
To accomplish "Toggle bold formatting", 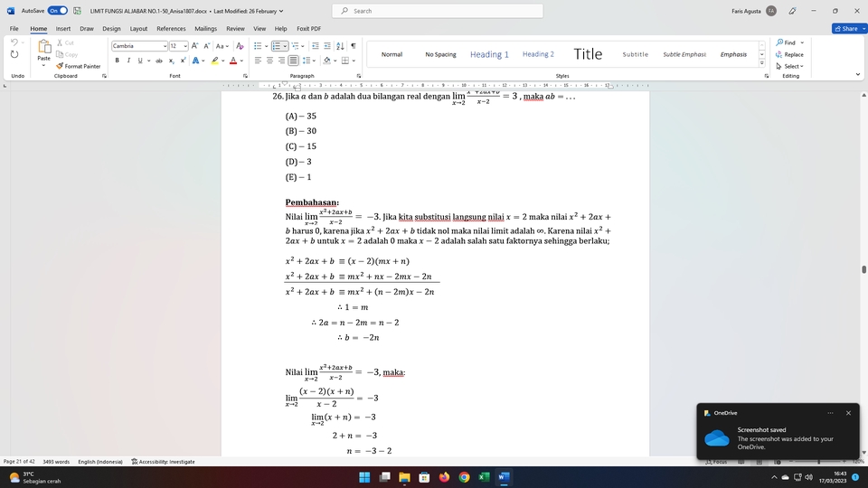I will click(x=117, y=61).
